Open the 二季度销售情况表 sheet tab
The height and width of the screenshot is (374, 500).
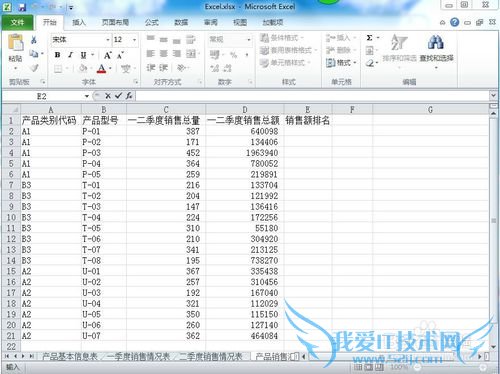coord(211,356)
